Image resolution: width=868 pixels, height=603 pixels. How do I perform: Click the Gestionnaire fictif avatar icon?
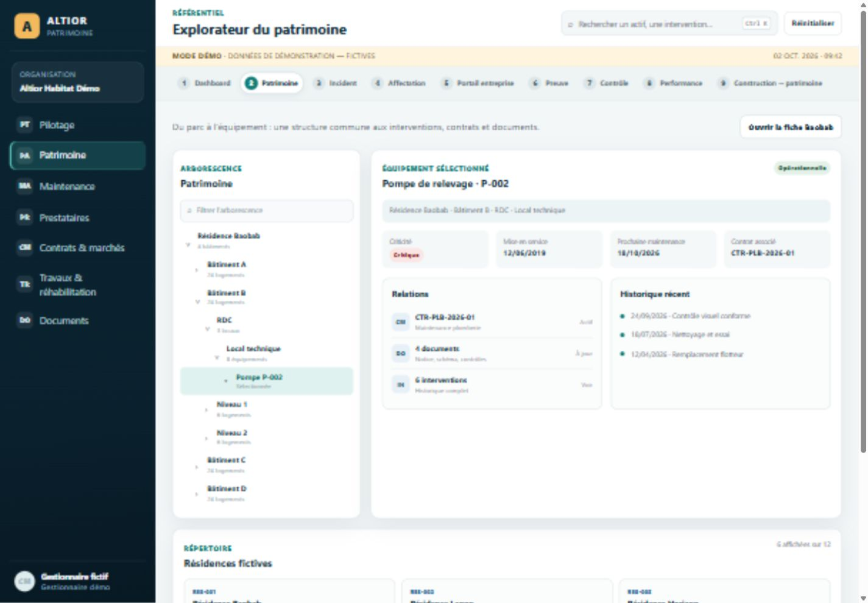pos(24,581)
